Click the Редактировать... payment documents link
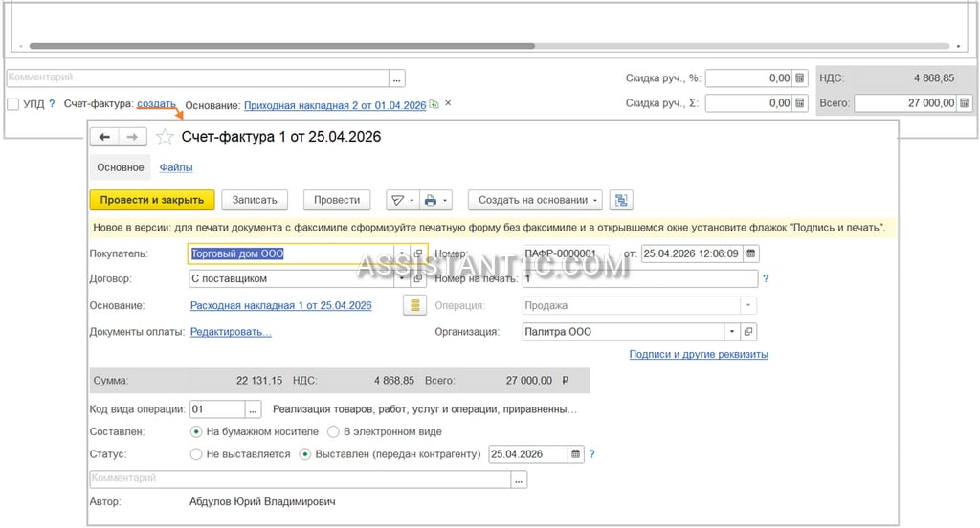This screenshot has height=528, width=980. [231, 332]
